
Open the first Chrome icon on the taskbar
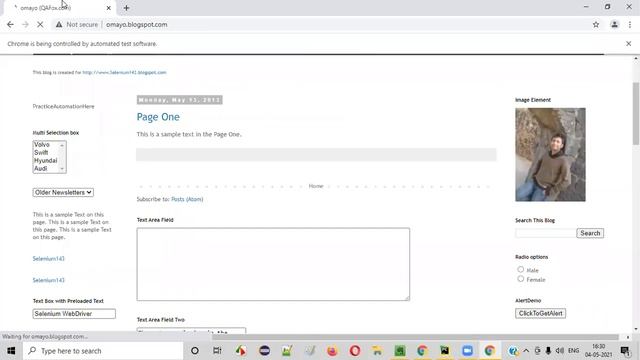[422, 351]
